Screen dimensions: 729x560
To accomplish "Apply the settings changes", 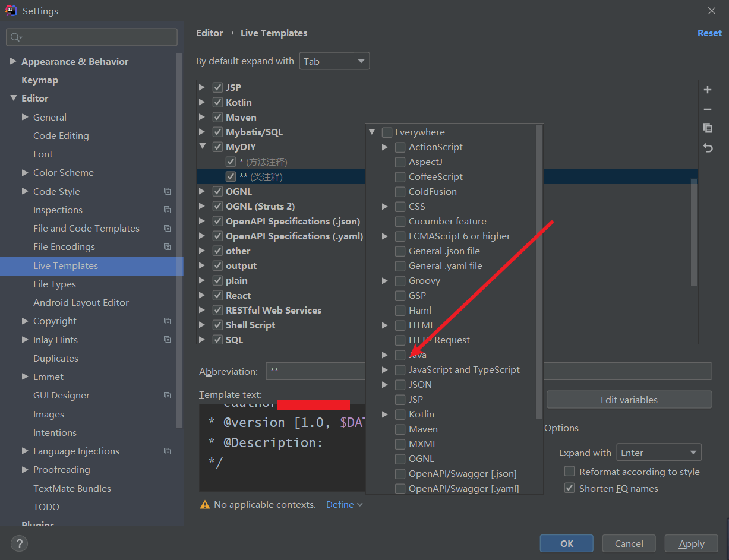I will [x=692, y=543].
